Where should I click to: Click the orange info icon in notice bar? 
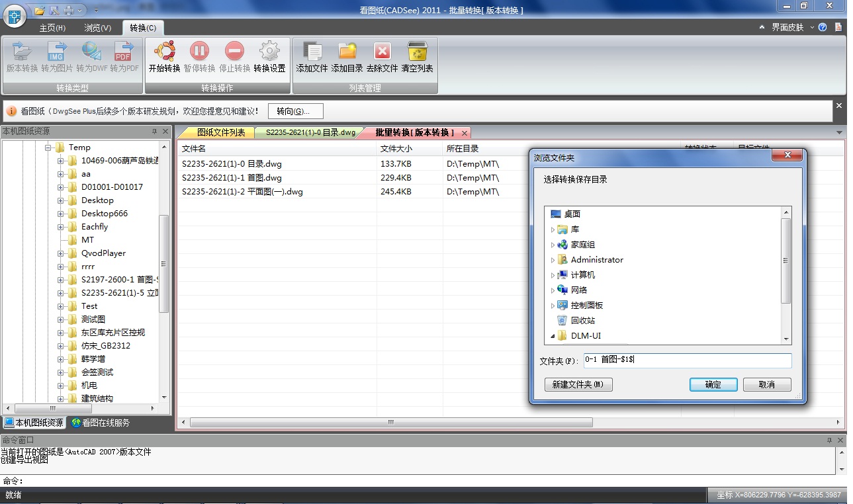pos(11,111)
